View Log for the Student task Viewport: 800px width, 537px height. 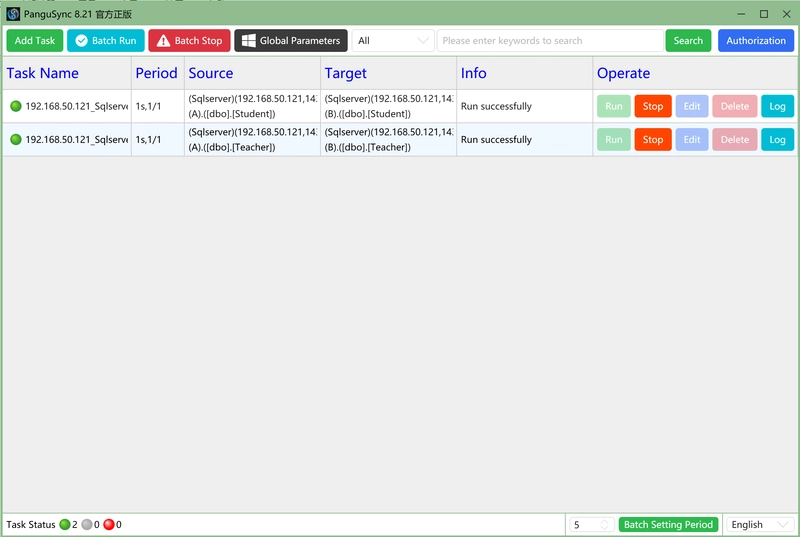777,106
